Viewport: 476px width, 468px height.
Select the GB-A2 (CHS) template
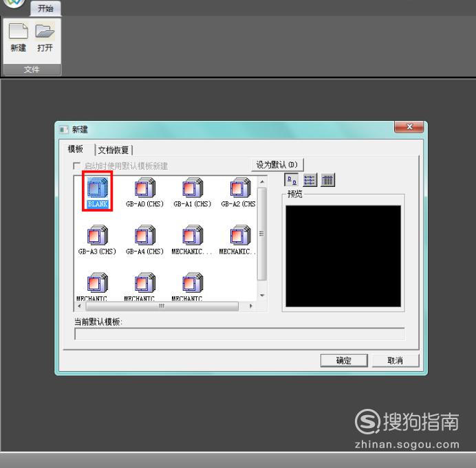[239, 192]
